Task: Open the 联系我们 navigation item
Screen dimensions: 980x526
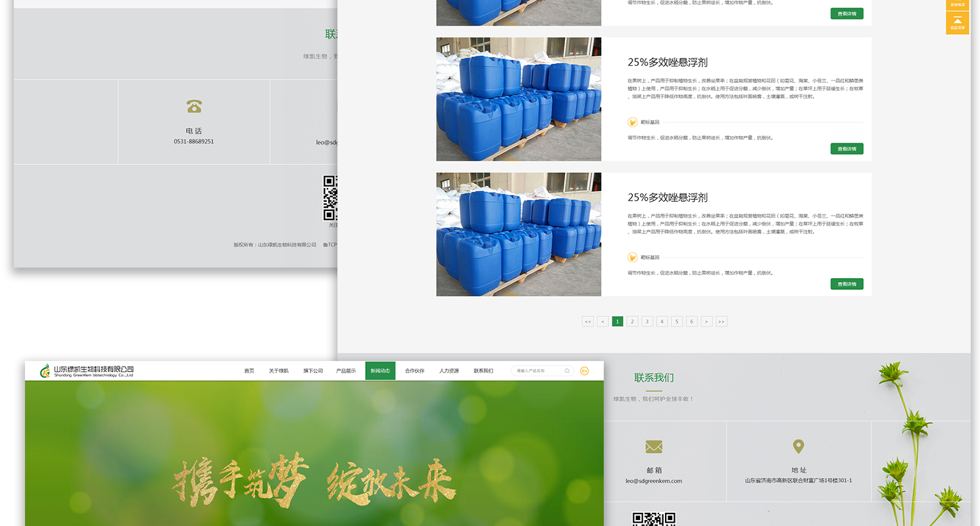Action: [x=483, y=371]
